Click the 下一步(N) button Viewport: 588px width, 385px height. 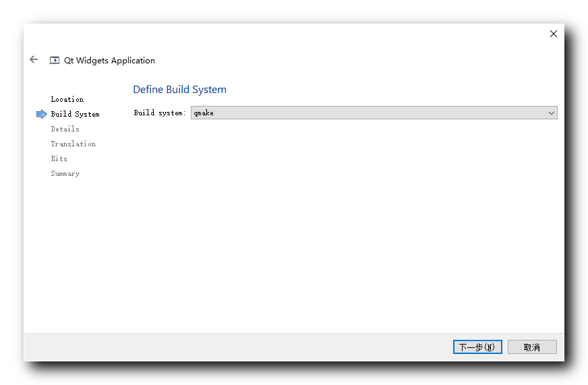tap(477, 347)
